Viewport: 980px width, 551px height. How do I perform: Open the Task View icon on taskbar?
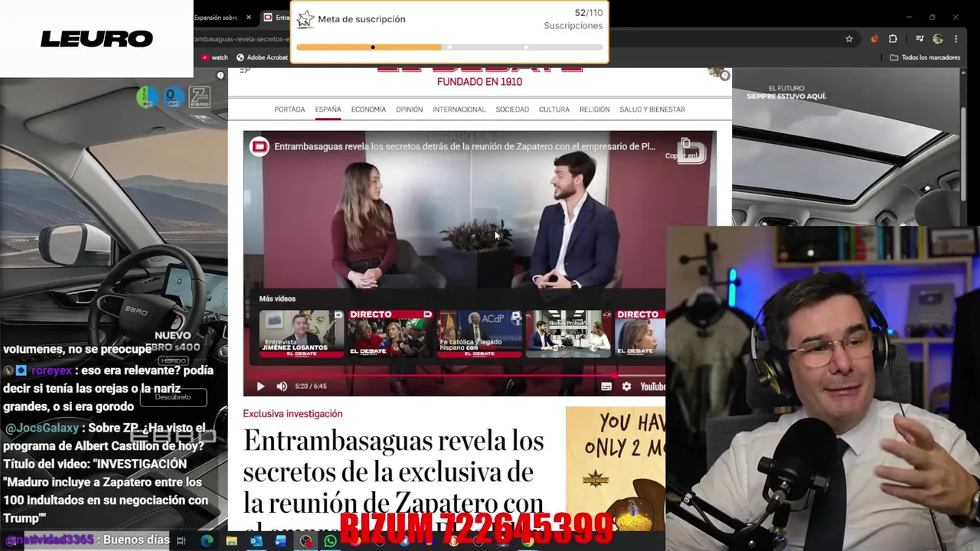[x=181, y=541]
